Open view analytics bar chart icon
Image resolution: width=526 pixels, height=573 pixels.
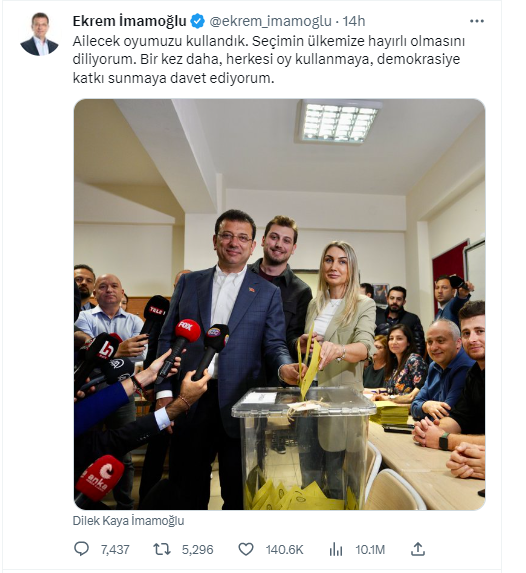click(x=336, y=549)
